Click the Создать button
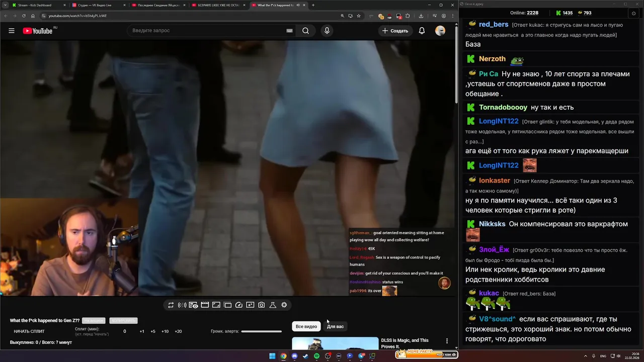This screenshot has width=644, height=362. 395,31
